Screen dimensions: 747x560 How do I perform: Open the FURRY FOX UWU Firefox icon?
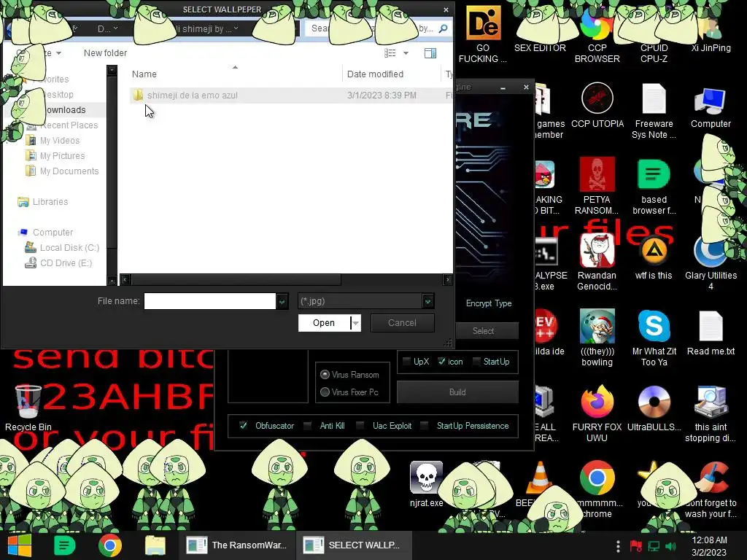point(597,402)
